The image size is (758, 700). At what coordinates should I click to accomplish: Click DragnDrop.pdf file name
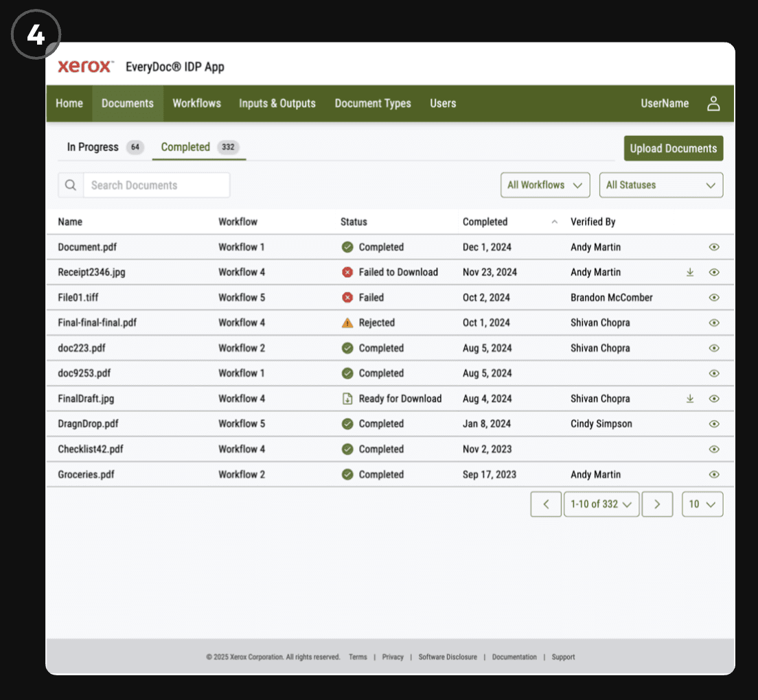pyautogui.click(x=88, y=423)
